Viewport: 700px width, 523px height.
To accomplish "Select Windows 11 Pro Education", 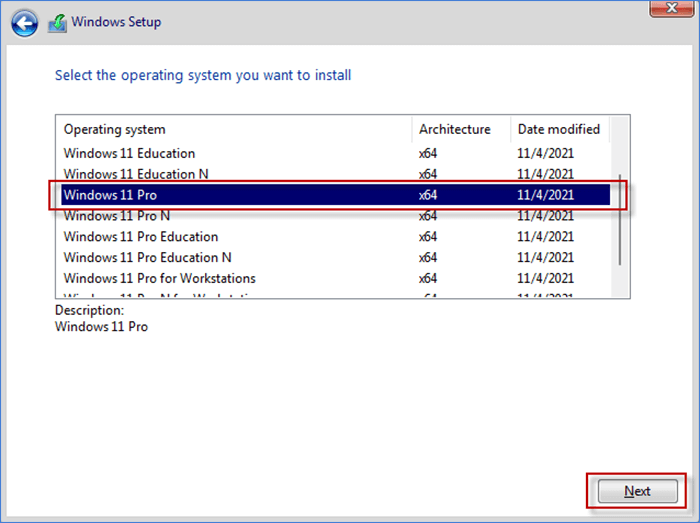I will [x=141, y=237].
